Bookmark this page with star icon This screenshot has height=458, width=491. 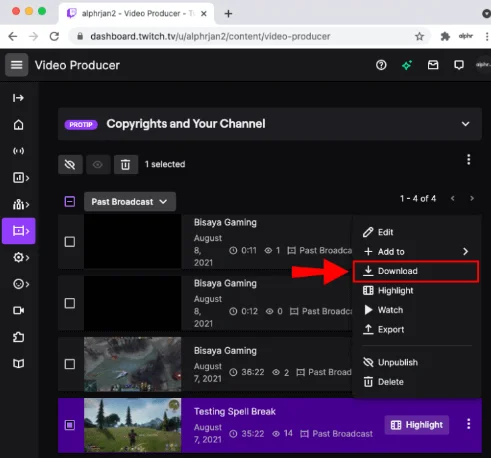[x=419, y=36]
